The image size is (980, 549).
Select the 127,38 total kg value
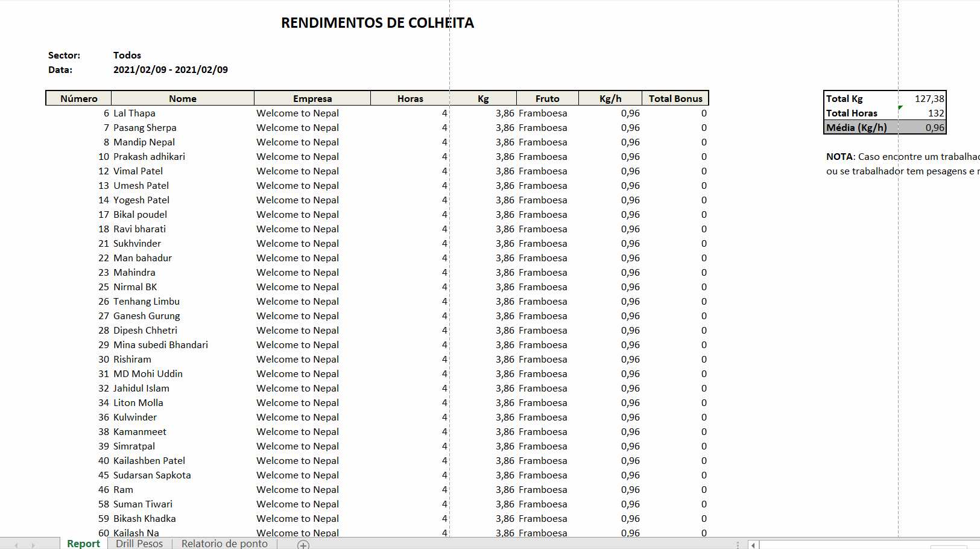(x=929, y=98)
